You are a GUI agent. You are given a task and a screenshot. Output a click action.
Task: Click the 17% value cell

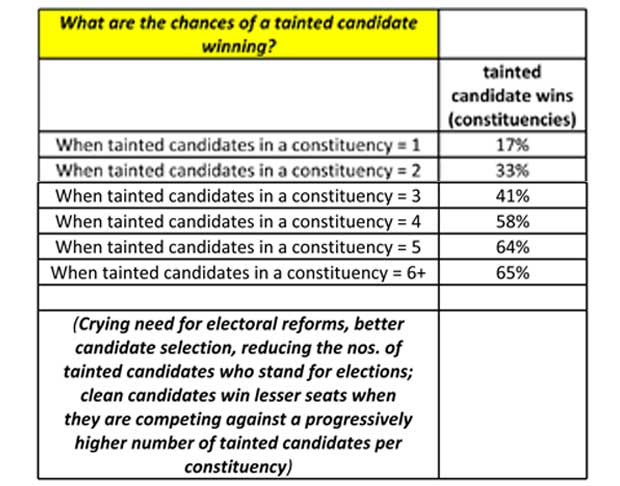coord(512,145)
